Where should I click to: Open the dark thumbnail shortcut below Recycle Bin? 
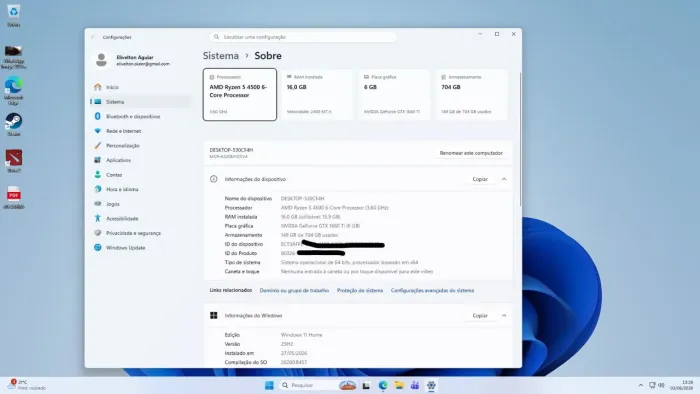click(13, 57)
